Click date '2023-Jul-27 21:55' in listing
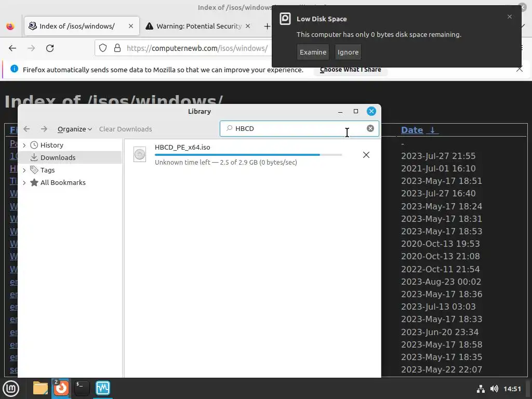Image resolution: width=532 pixels, height=399 pixels. pos(438,156)
